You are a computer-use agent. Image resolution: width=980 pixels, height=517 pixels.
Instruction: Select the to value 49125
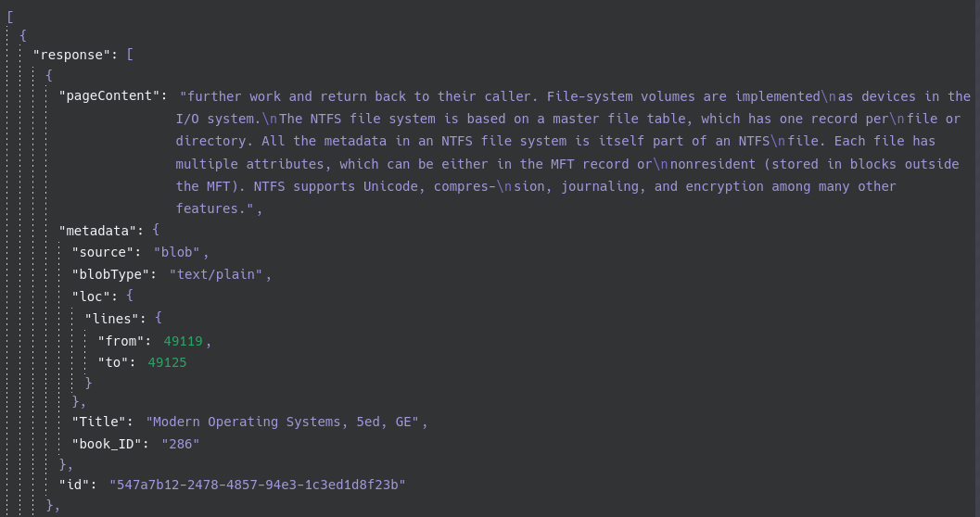(167, 363)
